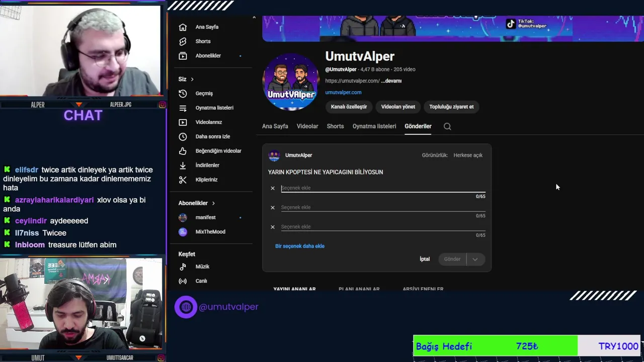Image resolution: width=644 pixels, height=362 pixels.
Task: Open the Shorts icon in sidebar
Action: [x=183, y=41]
